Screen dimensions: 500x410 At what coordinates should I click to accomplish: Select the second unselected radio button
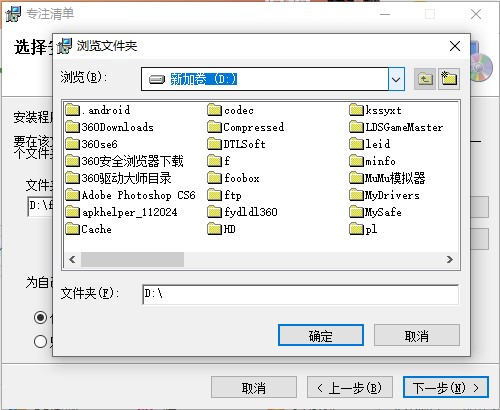[40, 341]
